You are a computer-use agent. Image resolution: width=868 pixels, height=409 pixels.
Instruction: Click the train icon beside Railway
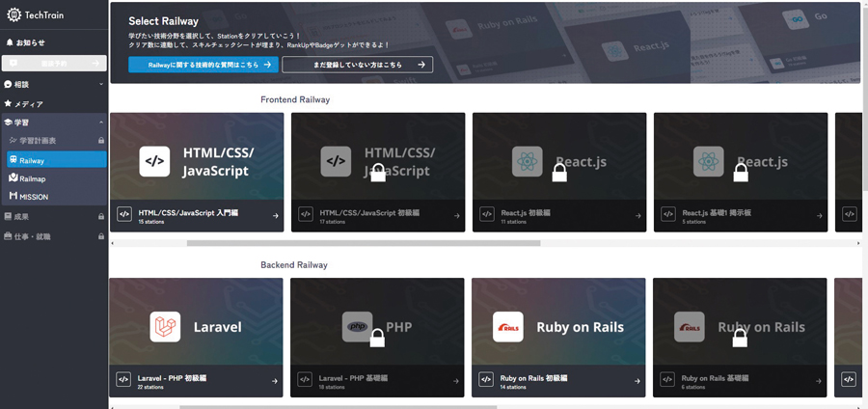pos(14,159)
